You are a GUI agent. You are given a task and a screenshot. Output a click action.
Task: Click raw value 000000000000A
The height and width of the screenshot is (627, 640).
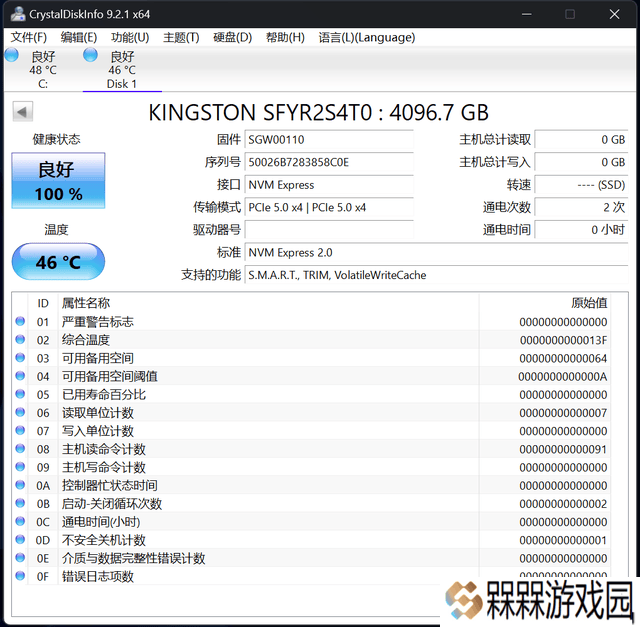563,376
